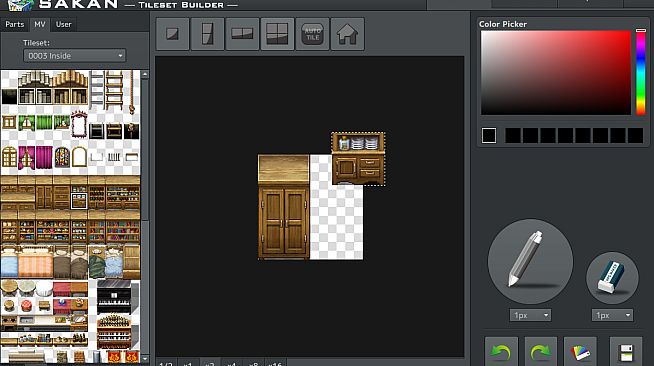Pick the arched wooden window tile
This screenshot has height=366, width=654.
[9, 157]
